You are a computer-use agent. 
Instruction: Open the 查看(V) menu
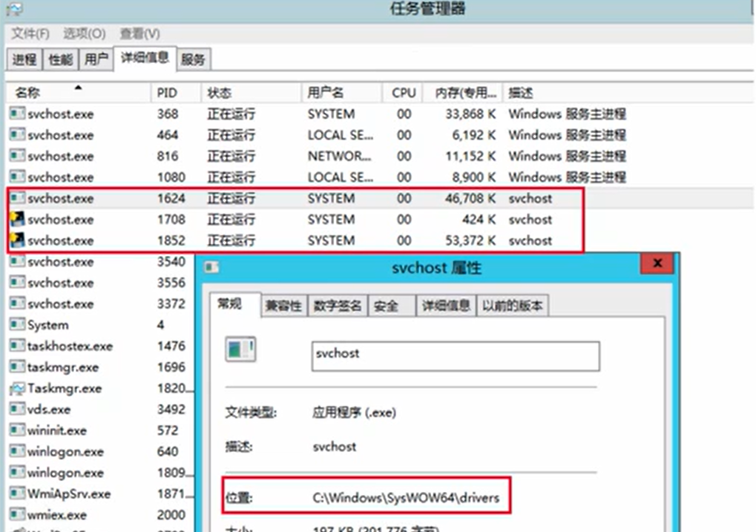click(140, 33)
